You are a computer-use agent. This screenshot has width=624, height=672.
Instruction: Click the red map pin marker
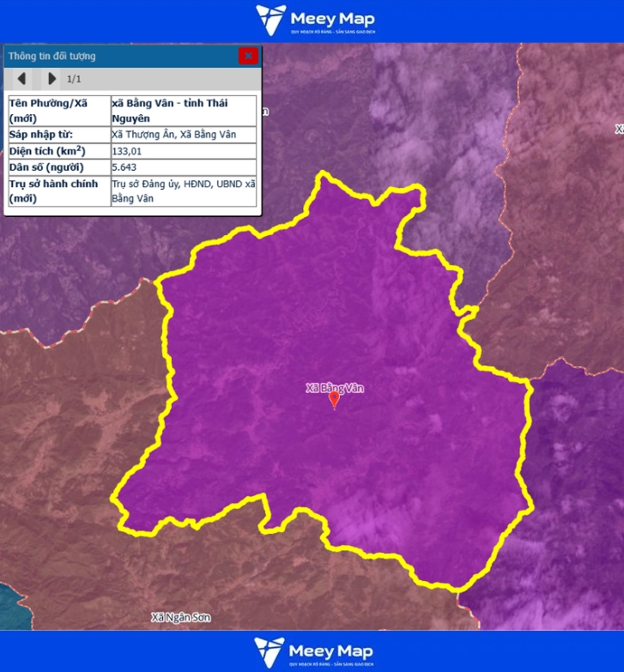pyautogui.click(x=335, y=400)
